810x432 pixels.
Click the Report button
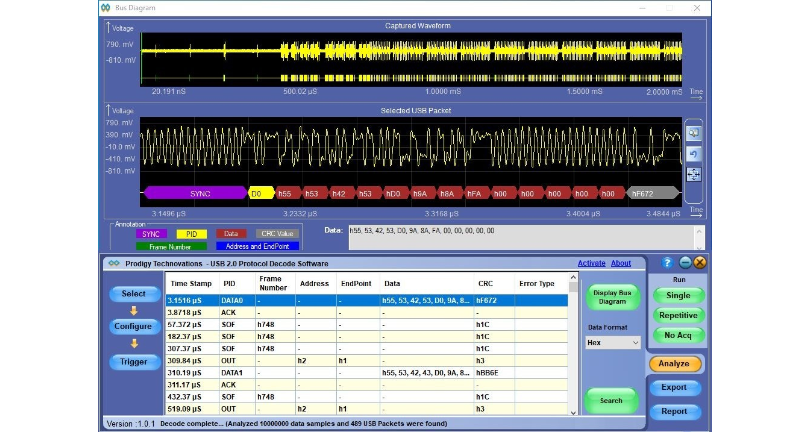(x=674, y=411)
